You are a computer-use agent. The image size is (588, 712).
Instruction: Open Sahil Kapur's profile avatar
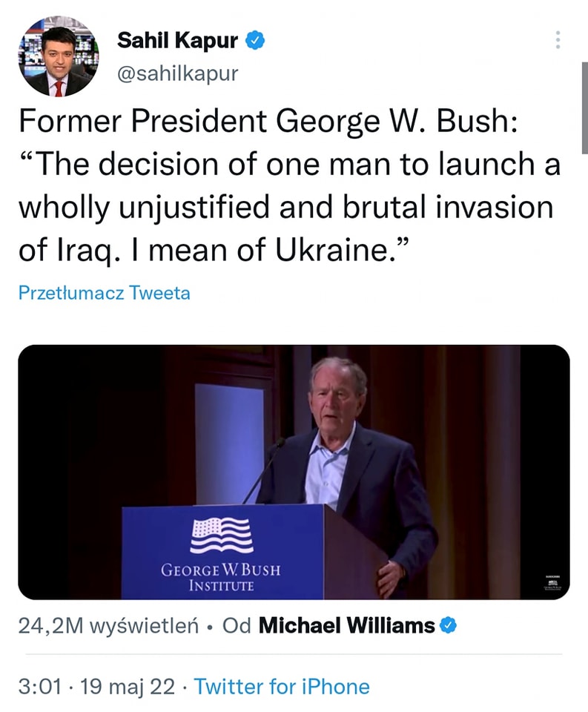tap(58, 58)
